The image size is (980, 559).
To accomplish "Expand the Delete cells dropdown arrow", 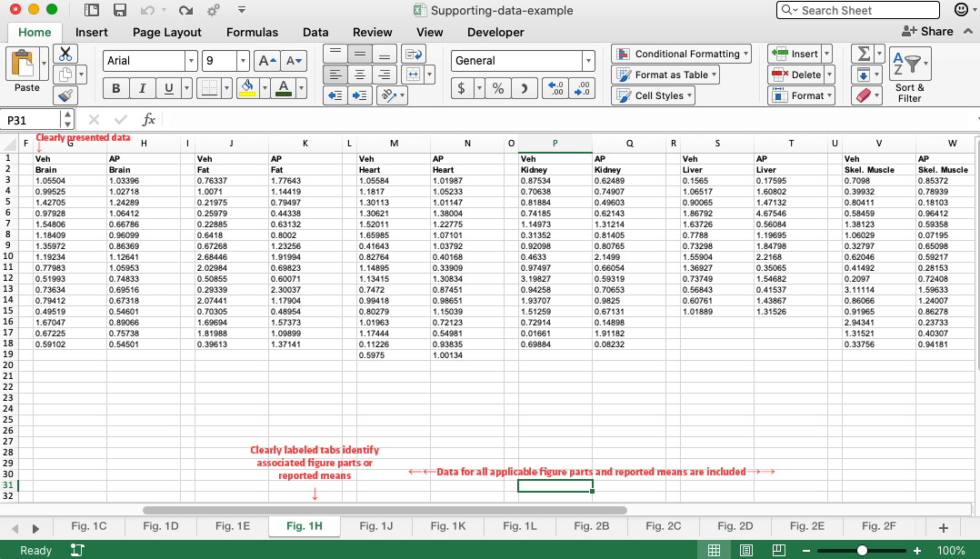I will (x=829, y=75).
